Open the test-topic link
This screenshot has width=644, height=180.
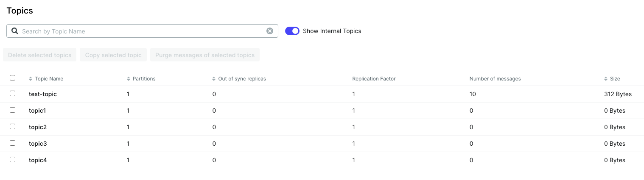[x=43, y=94]
